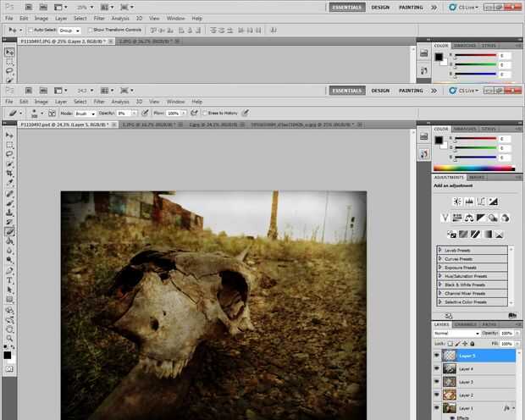The width and height of the screenshot is (525, 420).
Task: Select the Layer 2 thumbnail
Action: 450,395
